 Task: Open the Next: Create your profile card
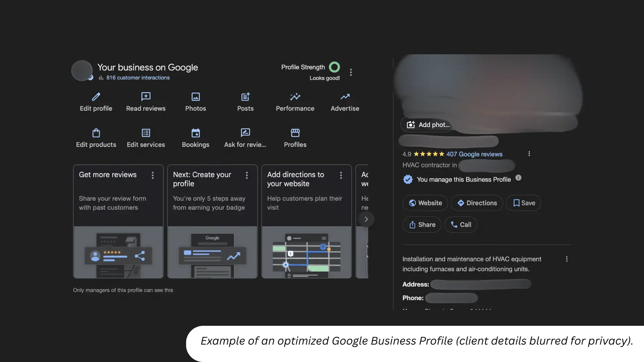click(212, 221)
